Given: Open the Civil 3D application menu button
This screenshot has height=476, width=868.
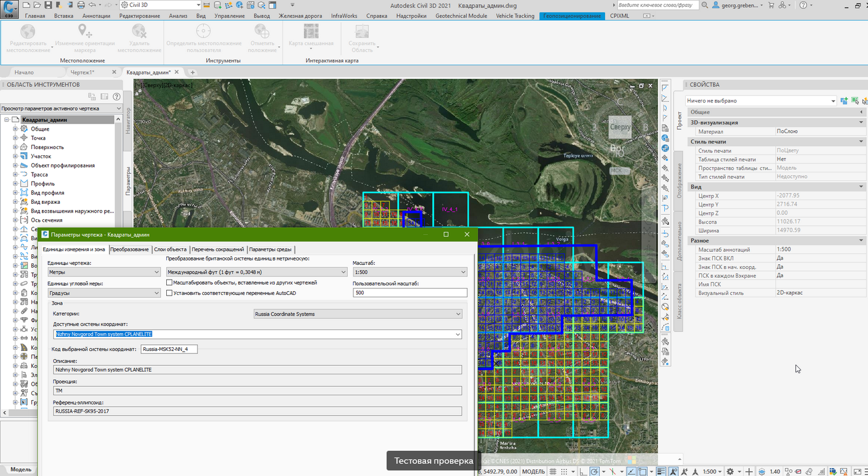Looking at the screenshot, I should click(10, 8).
